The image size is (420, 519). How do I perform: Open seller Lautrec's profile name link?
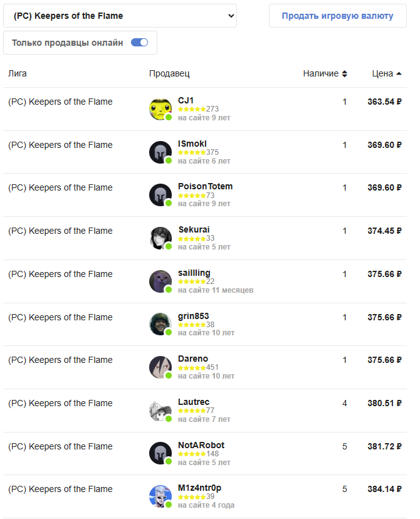click(x=194, y=402)
